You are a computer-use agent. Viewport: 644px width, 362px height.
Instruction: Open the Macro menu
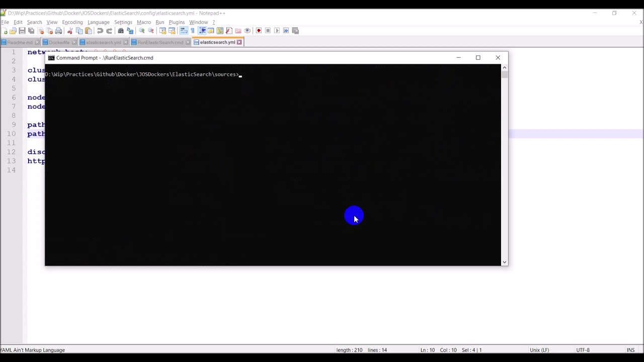pos(144,22)
